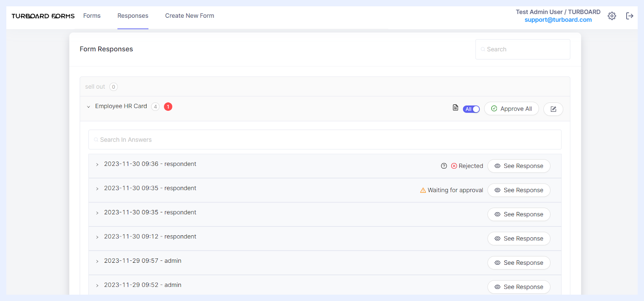Viewport: 644px width, 301px height.
Task: Click See Response for 2023-11-29 09:57 admin
Action: (519, 263)
